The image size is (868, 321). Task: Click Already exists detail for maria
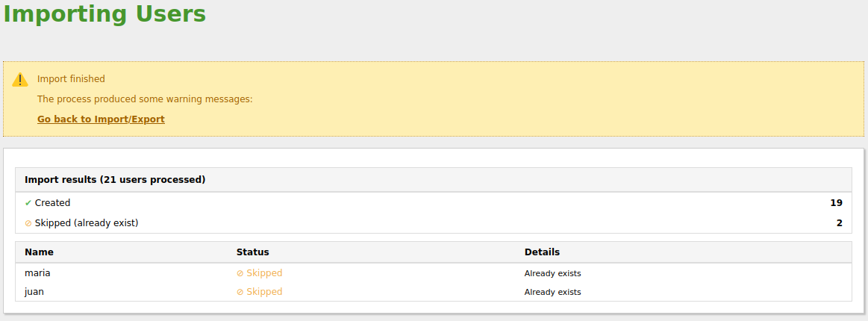pyautogui.click(x=552, y=273)
